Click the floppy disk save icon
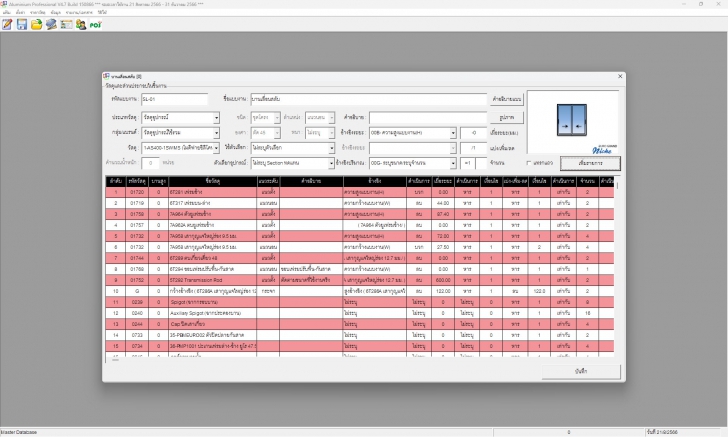The width and height of the screenshot is (728, 437). tap(22, 25)
